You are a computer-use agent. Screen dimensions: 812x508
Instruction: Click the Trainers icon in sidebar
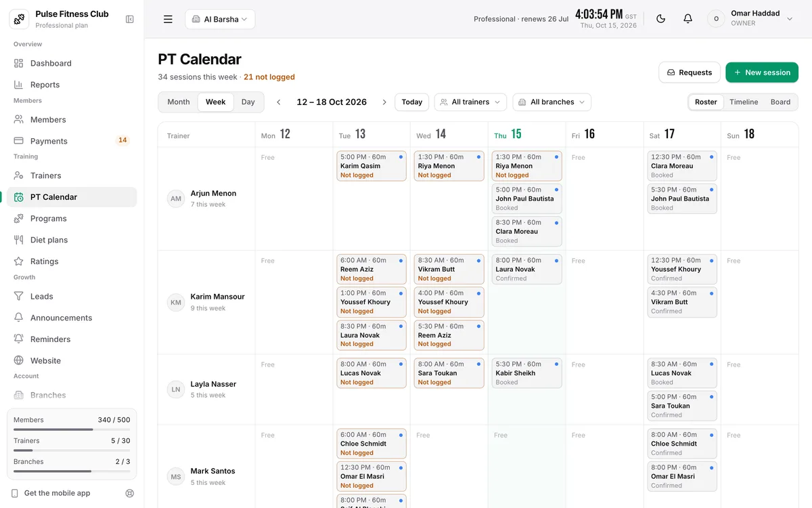(x=19, y=175)
